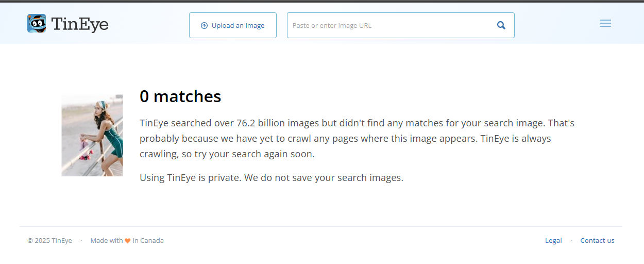Click the "Made with" footer text
This screenshot has height=264, width=644.
107,240
